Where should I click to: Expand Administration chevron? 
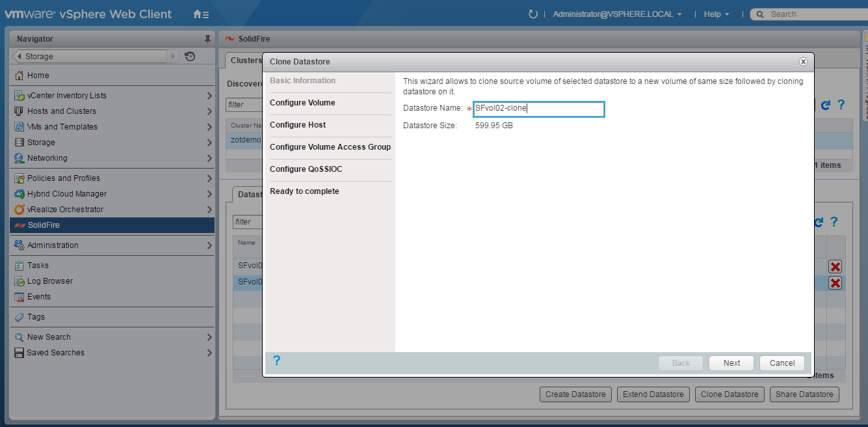209,245
